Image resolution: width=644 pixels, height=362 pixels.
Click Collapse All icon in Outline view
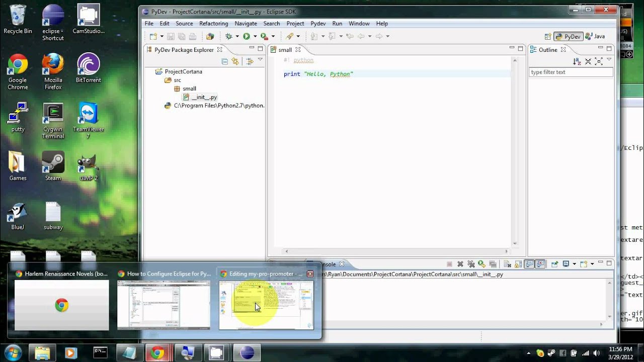pos(588,61)
